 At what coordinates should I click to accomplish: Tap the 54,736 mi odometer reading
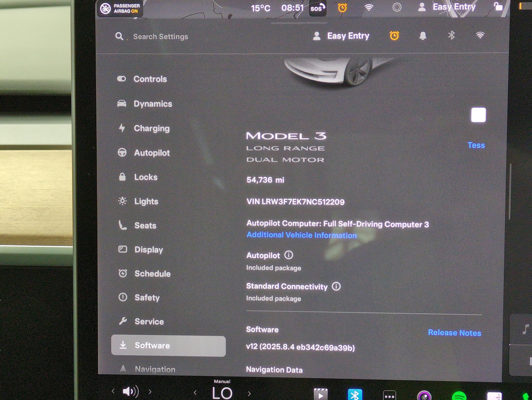coord(265,180)
